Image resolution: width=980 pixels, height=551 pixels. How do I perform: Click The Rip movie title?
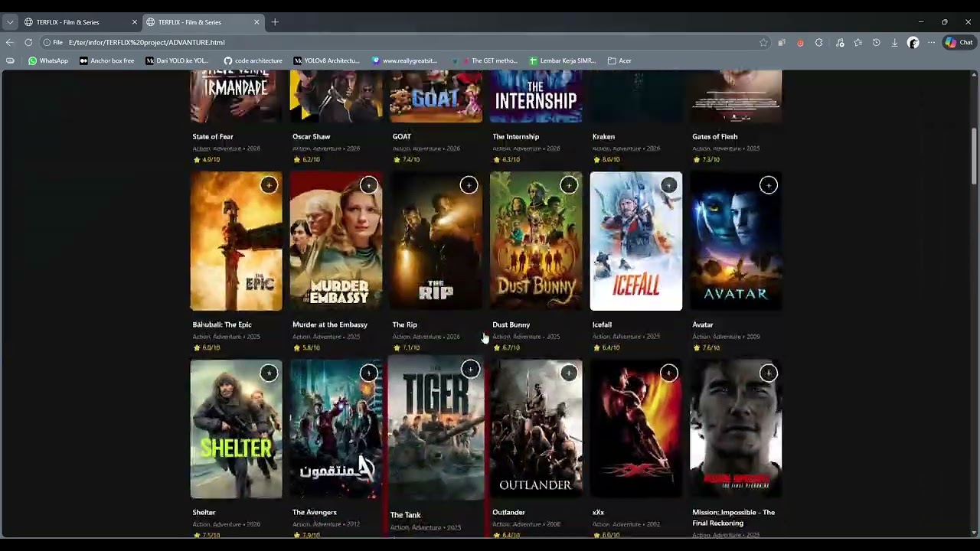click(x=404, y=324)
